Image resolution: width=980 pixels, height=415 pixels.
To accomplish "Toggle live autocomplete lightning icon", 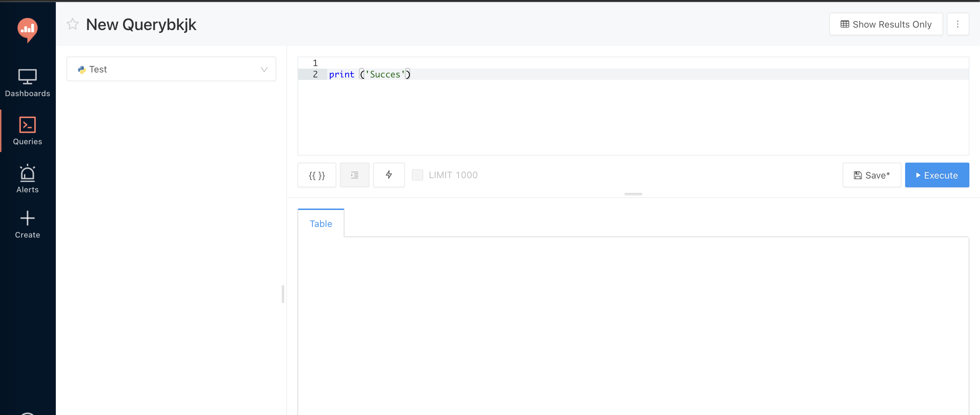I will coord(388,175).
